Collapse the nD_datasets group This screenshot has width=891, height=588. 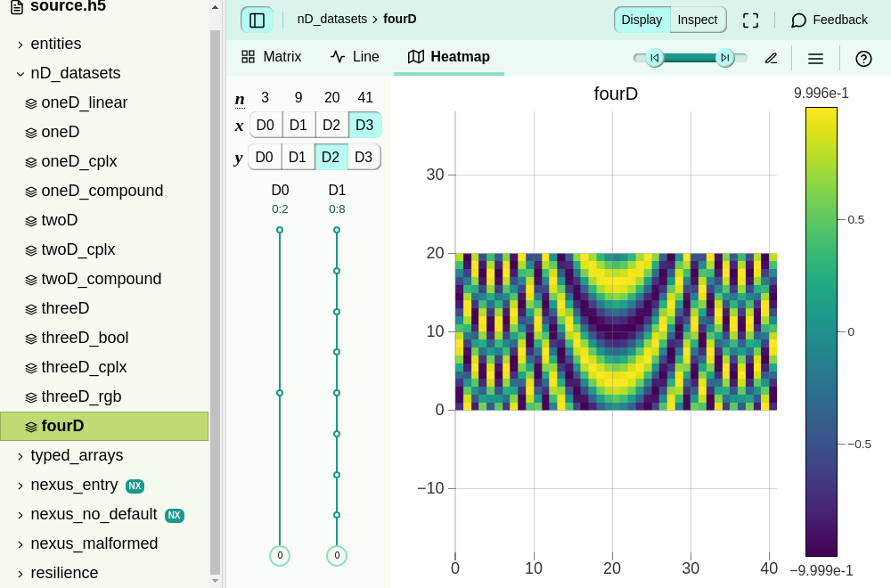[x=20, y=74]
